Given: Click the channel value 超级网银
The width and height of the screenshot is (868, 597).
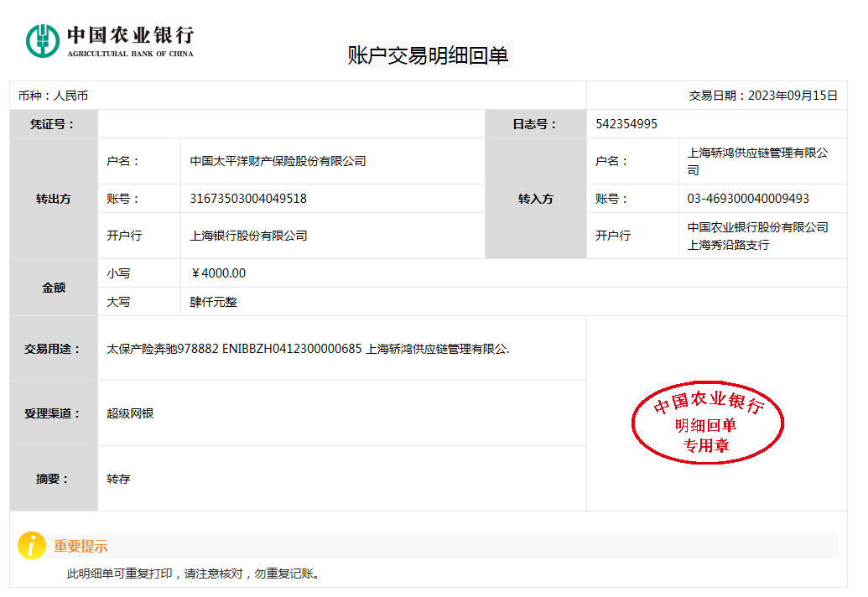Looking at the screenshot, I should (130, 413).
